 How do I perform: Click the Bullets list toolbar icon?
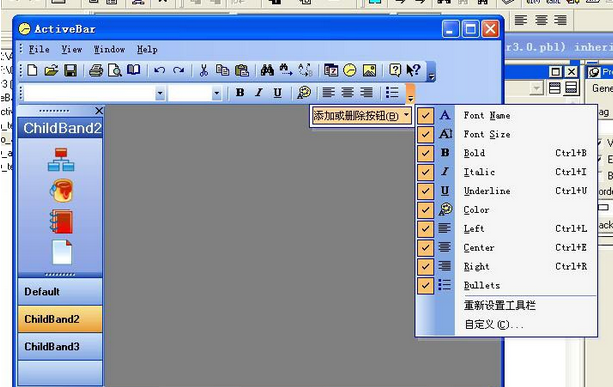(x=392, y=93)
